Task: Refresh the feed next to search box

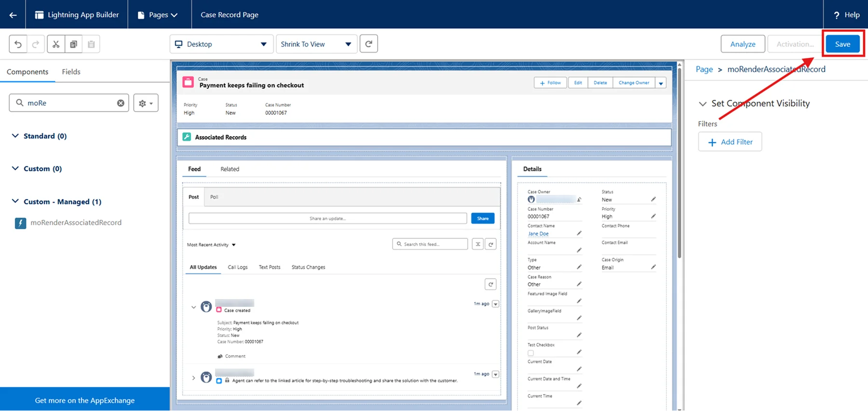Action: pyautogui.click(x=491, y=244)
